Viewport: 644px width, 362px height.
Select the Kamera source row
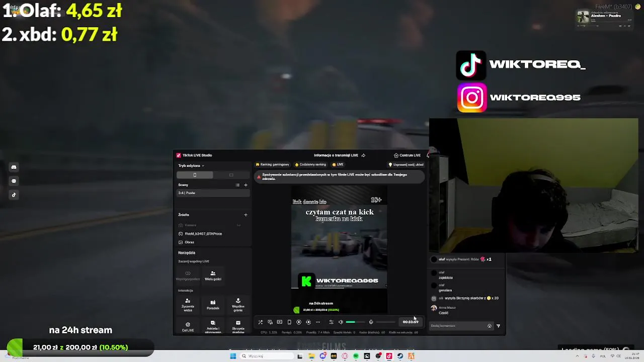213,225
